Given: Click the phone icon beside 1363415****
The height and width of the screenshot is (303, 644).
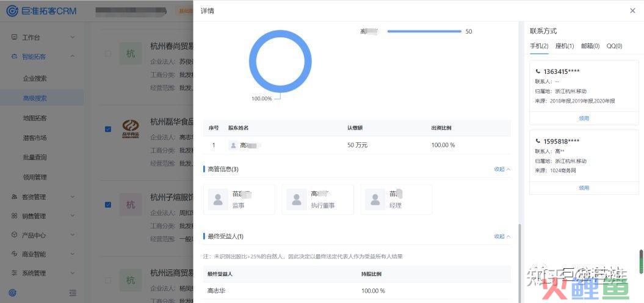Looking at the screenshot, I should coord(538,71).
